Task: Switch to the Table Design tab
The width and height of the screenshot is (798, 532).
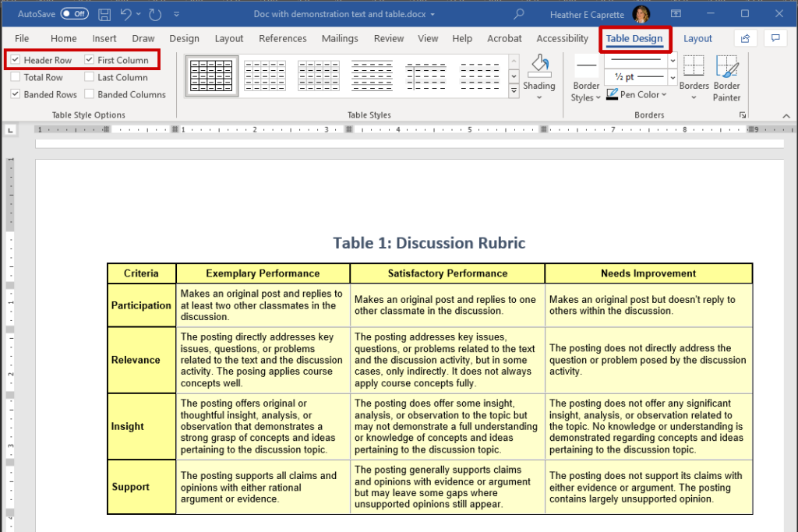Action: click(634, 37)
